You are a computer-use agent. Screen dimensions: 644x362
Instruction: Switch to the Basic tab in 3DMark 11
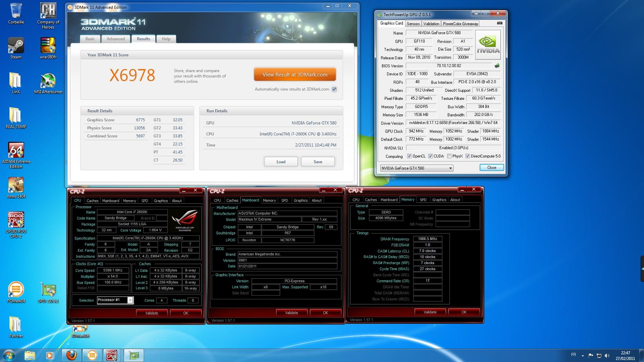[x=90, y=39]
